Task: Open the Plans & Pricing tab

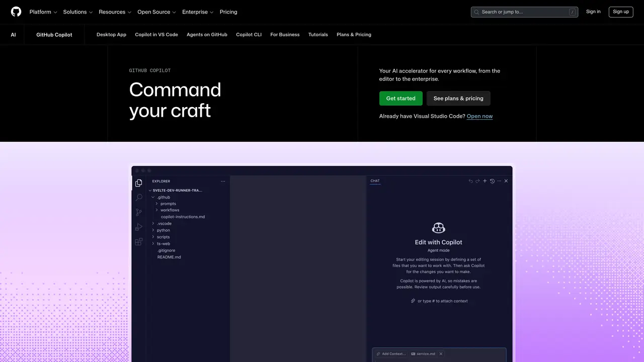Action: 354,35
